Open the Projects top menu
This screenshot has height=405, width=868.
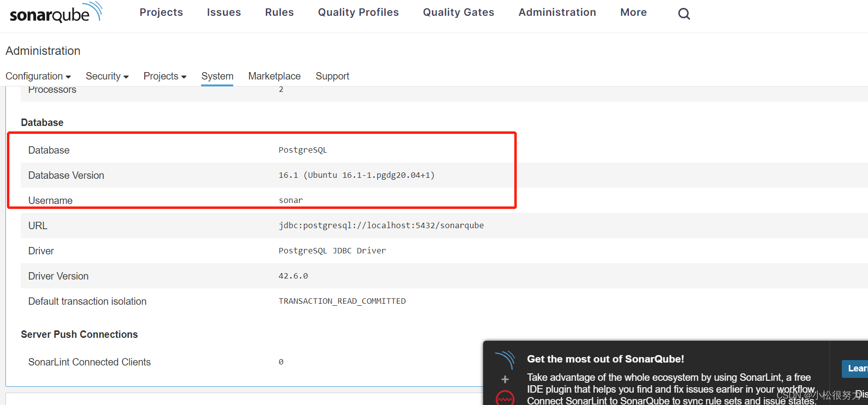[x=161, y=12]
